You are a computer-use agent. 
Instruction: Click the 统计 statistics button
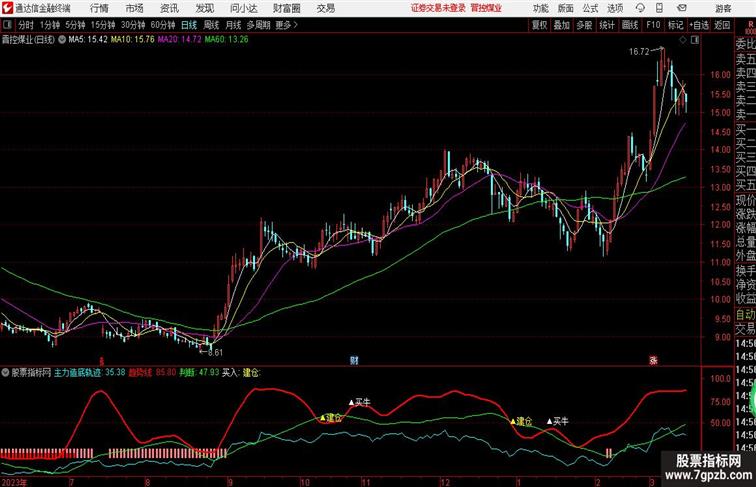[607, 25]
